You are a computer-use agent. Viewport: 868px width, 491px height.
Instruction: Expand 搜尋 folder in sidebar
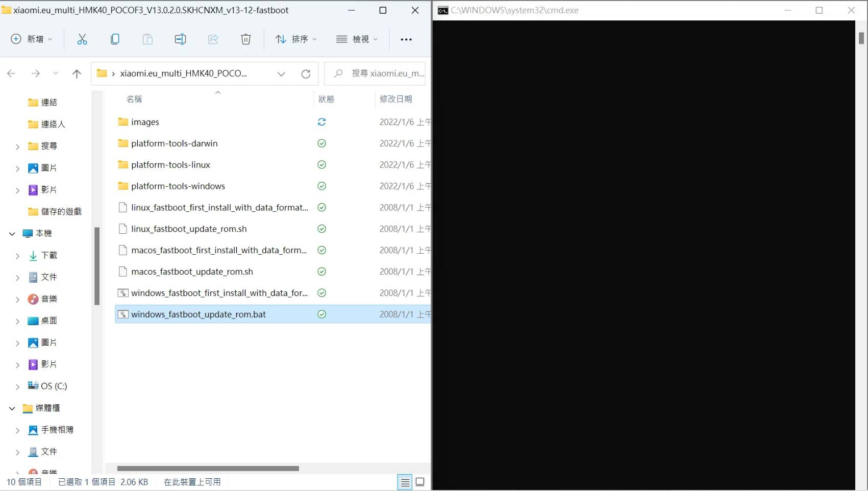click(17, 146)
